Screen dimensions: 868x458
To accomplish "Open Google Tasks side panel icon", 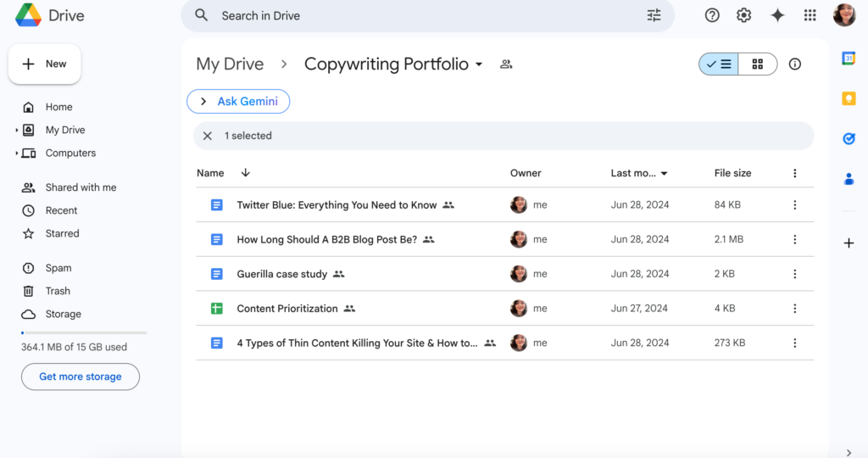I will click(849, 138).
